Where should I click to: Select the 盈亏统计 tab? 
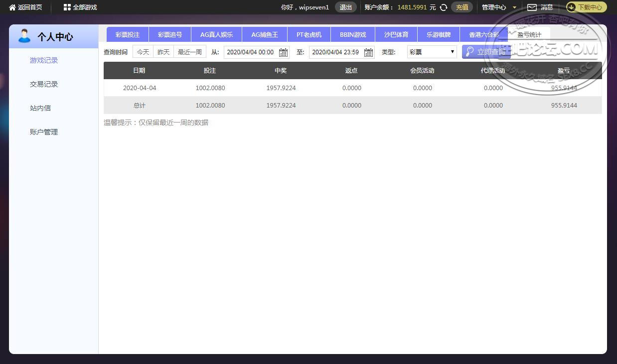(529, 35)
